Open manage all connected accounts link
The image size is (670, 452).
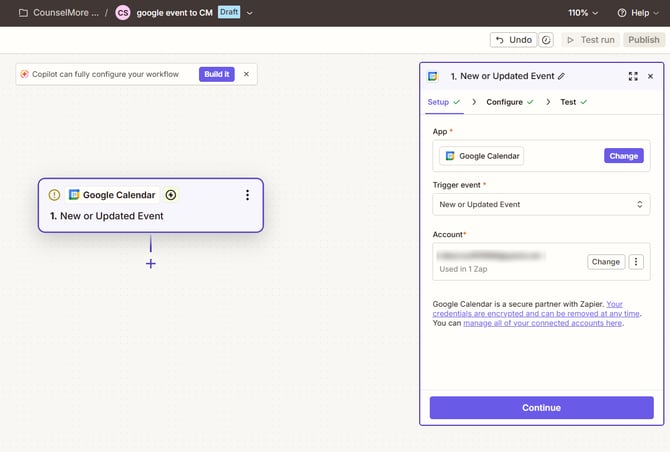click(x=543, y=323)
